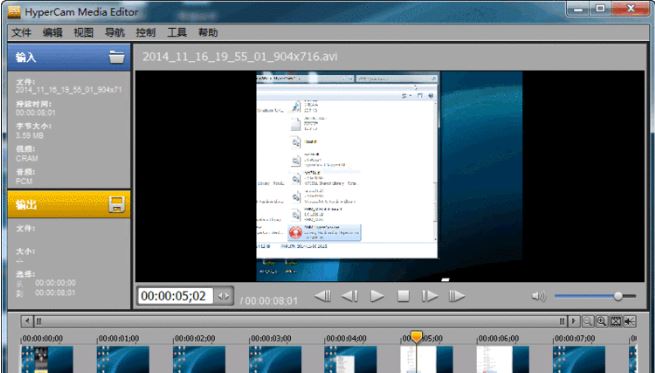The image size is (655, 373).
Task: Jump to the end of the video
Action: [457, 296]
